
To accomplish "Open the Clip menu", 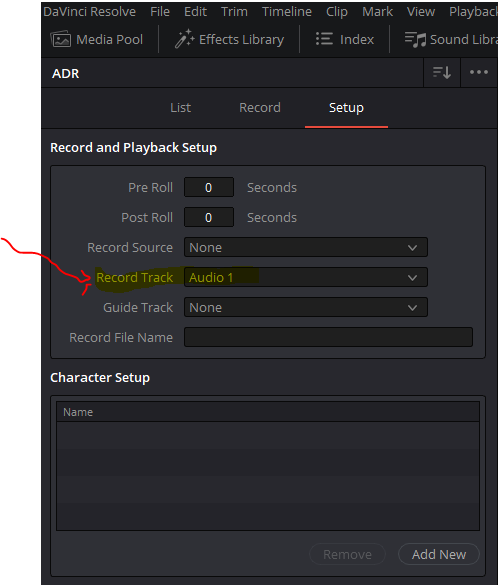I will coord(337,12).
